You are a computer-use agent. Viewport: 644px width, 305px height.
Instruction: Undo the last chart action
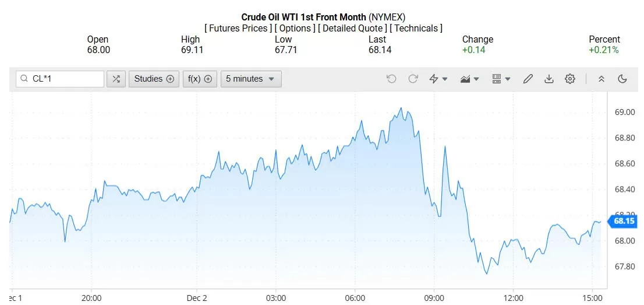[391, 79]
